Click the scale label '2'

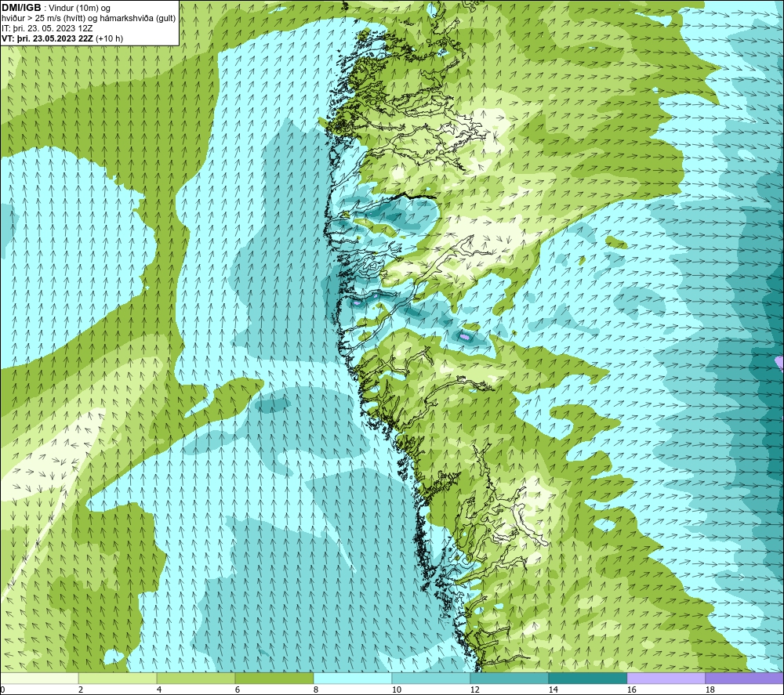pyautogui.click(x=81, y=690)
